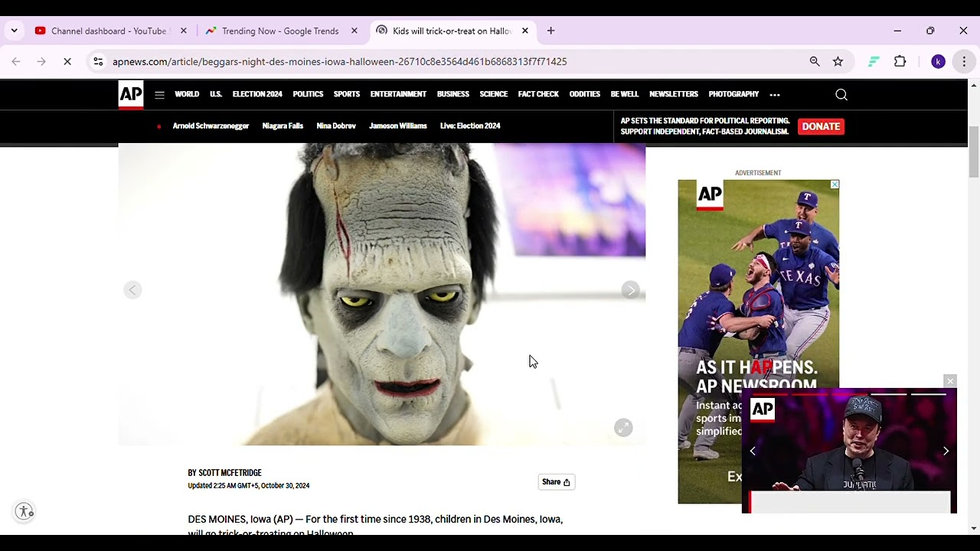Screen dimensions: 980x551
Task: Open the tab search dropdown arrow
Action: pos(14,31)
